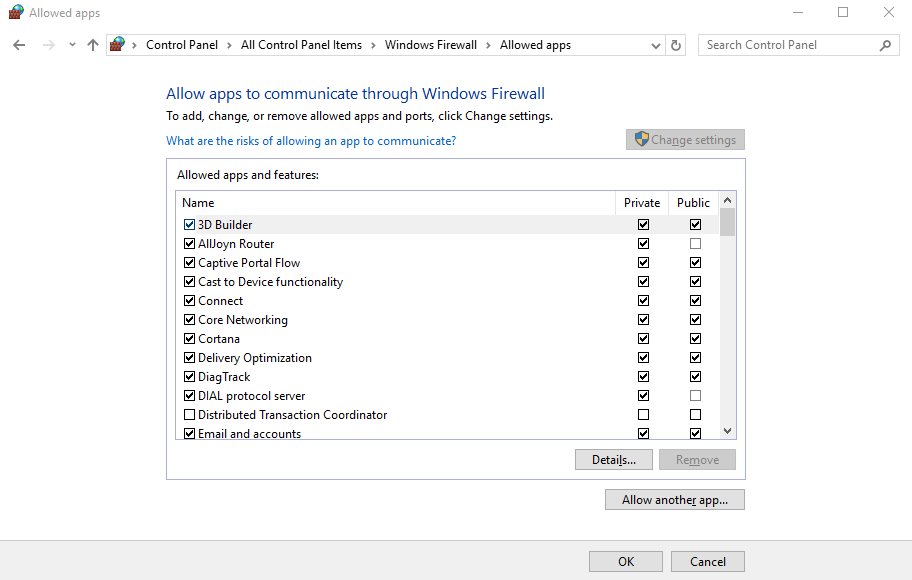Toggle AllJoyn Router Public checkbox

tap(695, 244)
